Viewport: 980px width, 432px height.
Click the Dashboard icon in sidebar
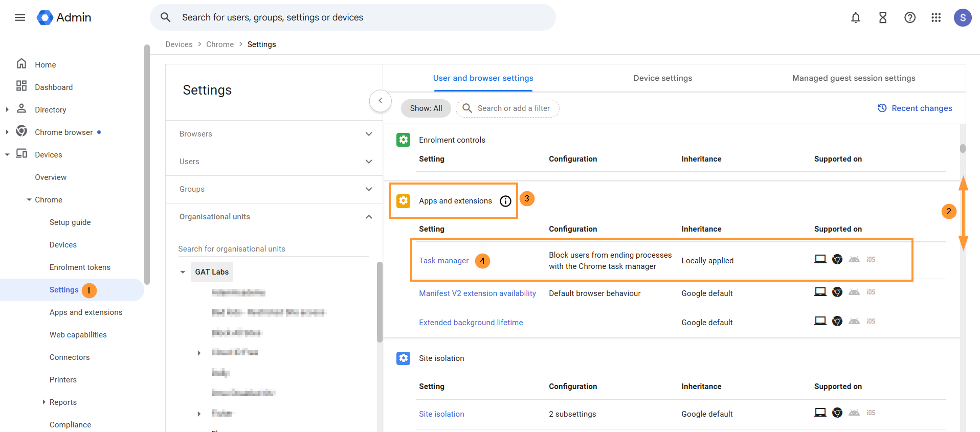tap(21, 86)
